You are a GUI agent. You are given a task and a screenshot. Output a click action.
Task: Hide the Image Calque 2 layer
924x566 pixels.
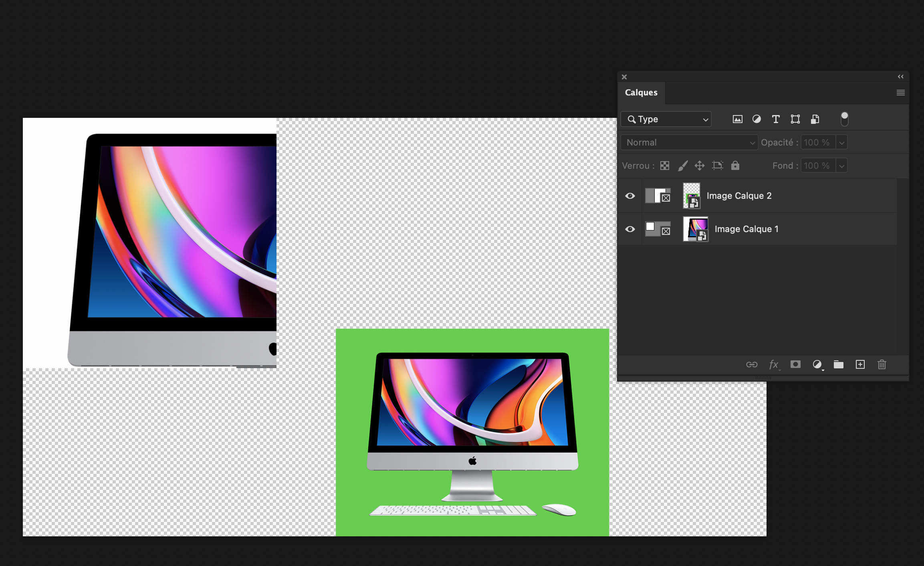tap(630, 196)
